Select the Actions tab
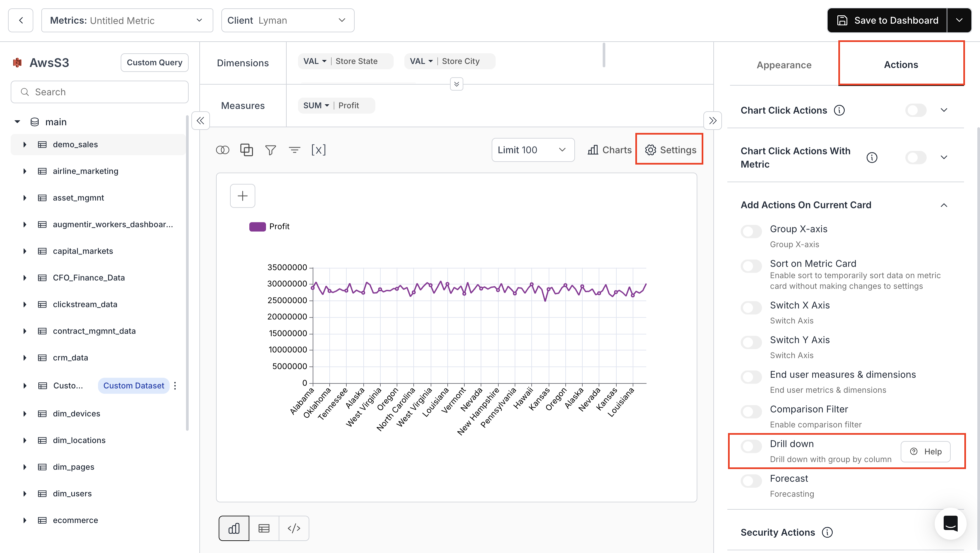The width and height of the screenshot is (980, 553). point(900,65)
